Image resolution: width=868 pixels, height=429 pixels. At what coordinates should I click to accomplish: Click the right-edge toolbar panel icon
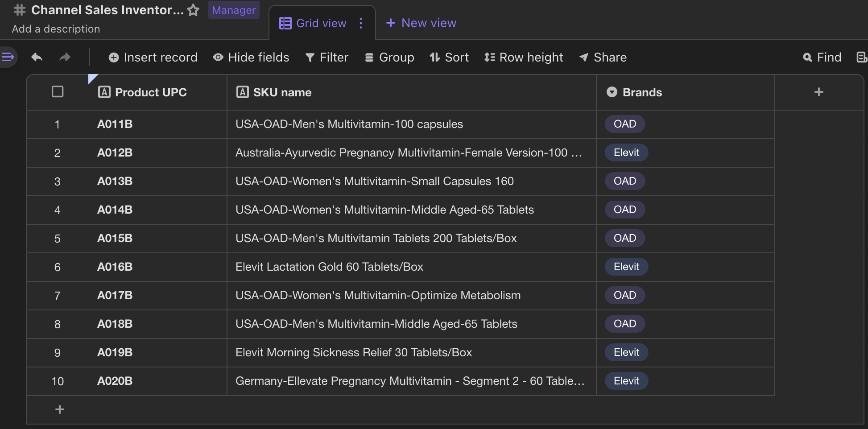click(x=862, y=57)
